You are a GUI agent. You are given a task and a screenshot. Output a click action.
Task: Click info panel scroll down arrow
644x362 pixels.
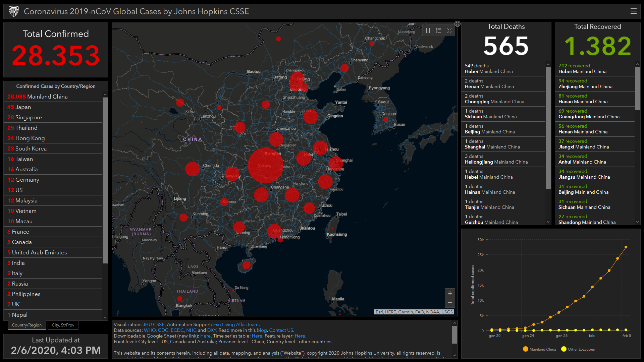coord(454,355)
